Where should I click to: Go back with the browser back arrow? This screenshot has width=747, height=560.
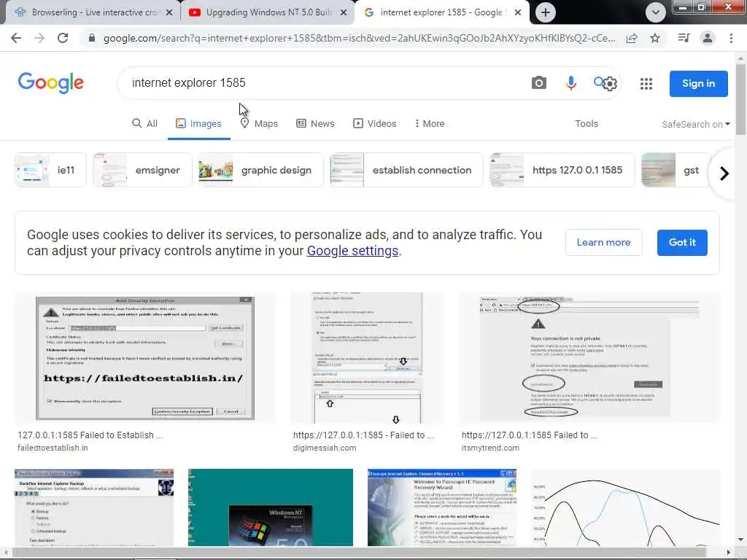16,38
